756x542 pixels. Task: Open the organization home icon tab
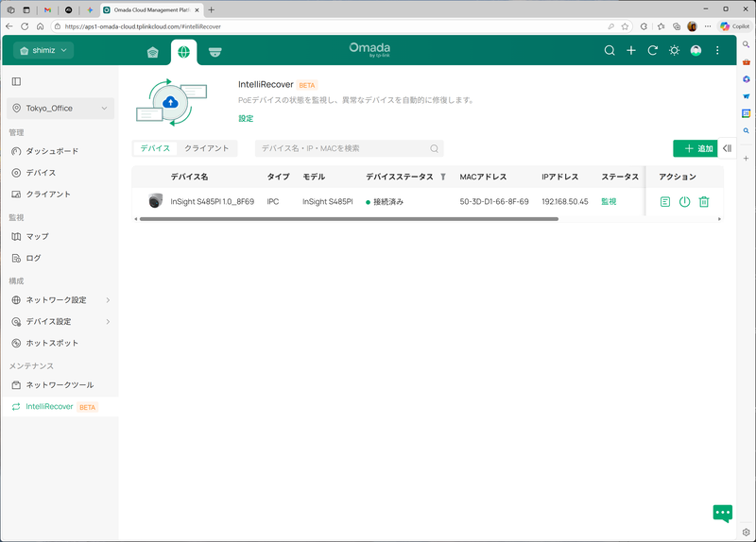pos(153,52)
